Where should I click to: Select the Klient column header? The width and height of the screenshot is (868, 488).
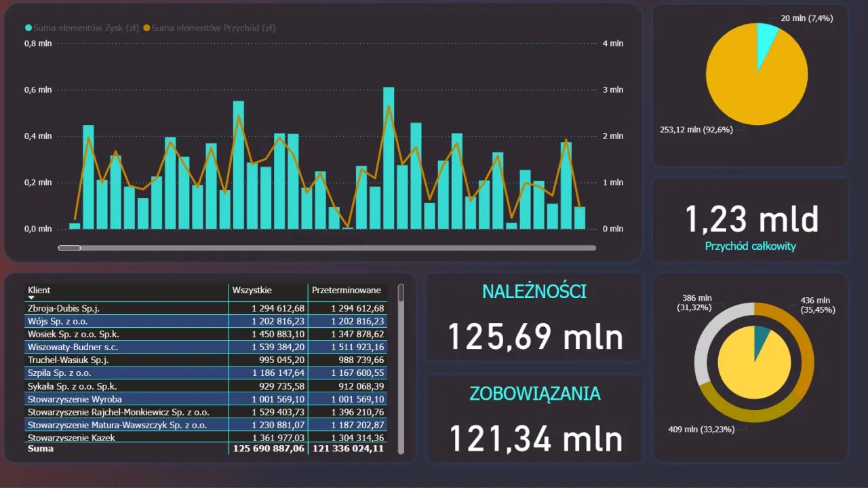coord(39,290)
